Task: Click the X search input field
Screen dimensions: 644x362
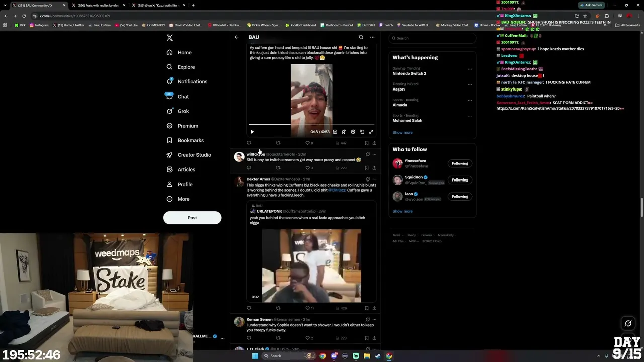Action: point(432,38)
